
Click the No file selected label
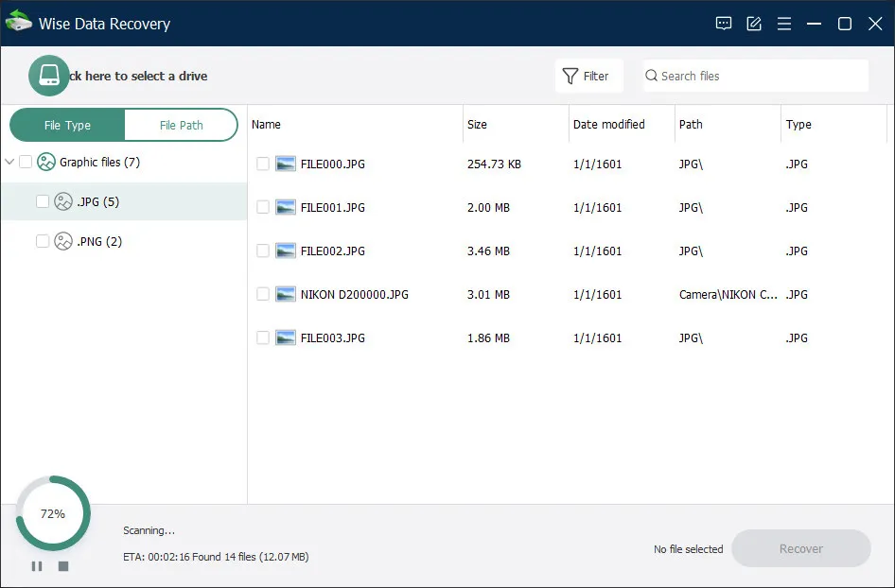[x=689, y=549]
